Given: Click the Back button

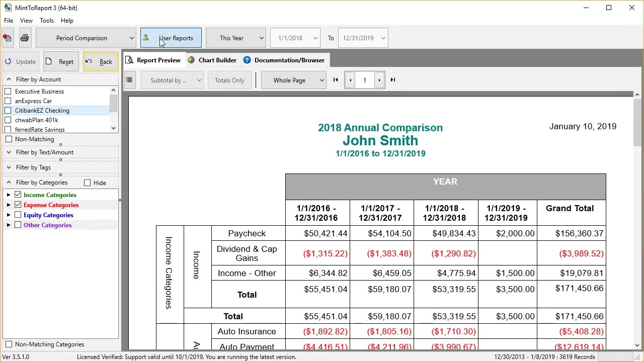Looking at the screenshot, I should pos(101,62).
